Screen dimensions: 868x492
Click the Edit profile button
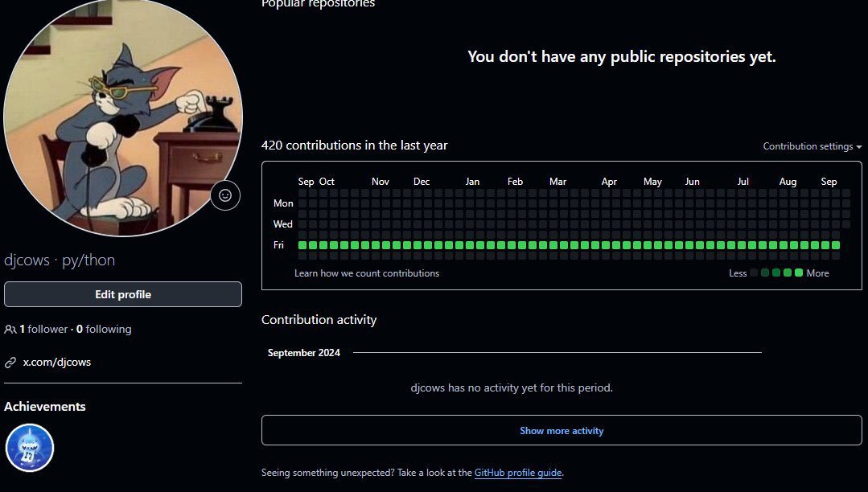coord(123,294)
